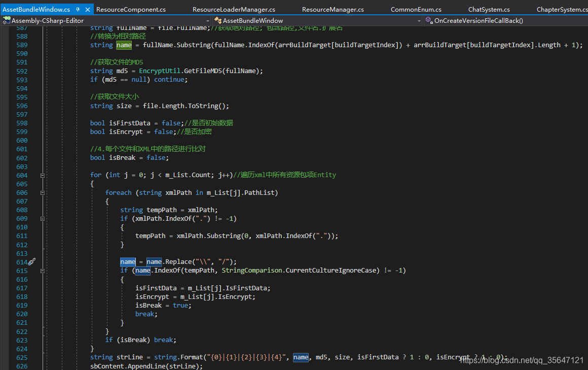Click the AssetBundleWindow class icon
Image resolution: width=588 pixels, height=370 pixels.
click(x=217, y=21)
